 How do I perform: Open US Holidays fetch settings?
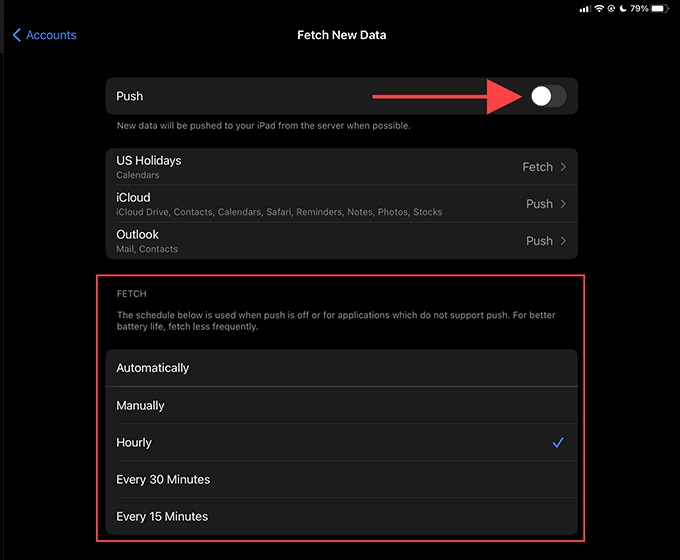(342, 167)
